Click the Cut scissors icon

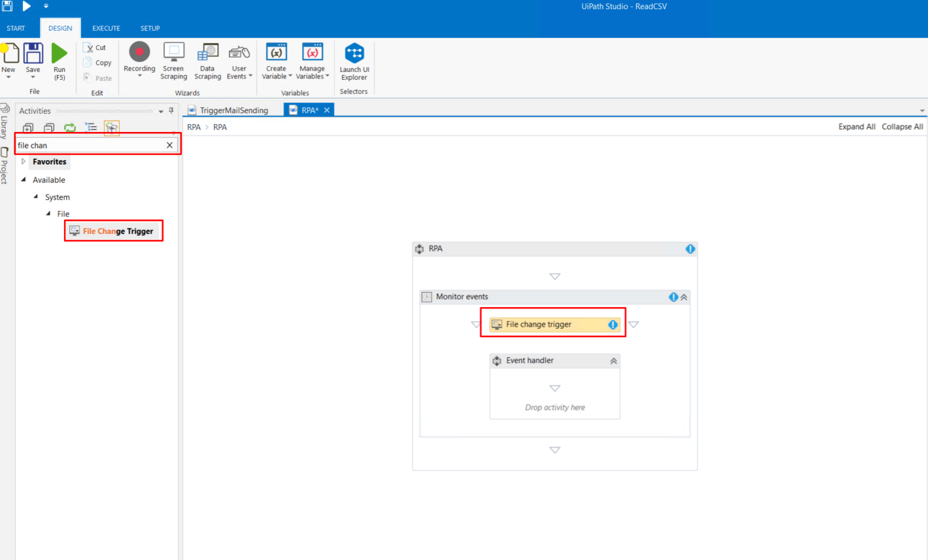pos(90,48)
